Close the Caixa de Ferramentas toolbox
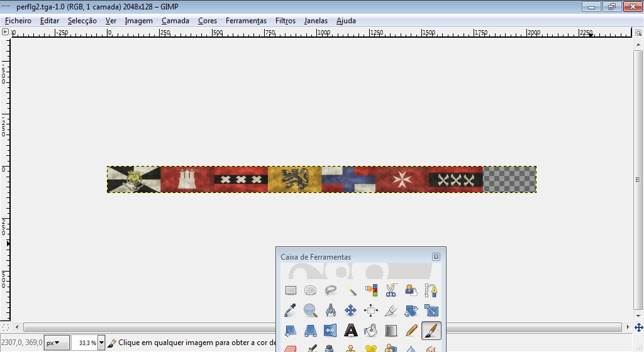The image size is (644, 352). click(x=436, y=257)
